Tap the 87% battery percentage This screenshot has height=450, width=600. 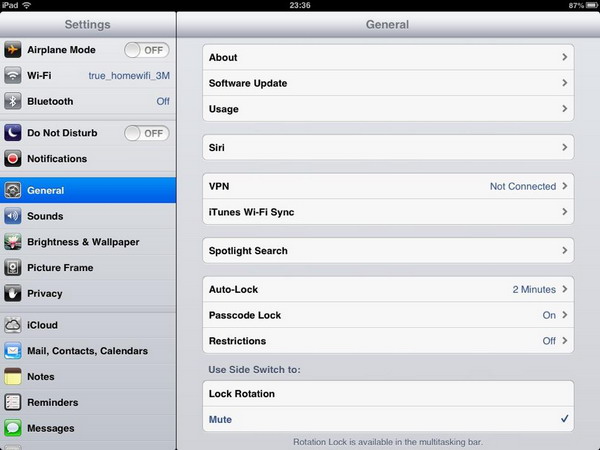(576, 5)
